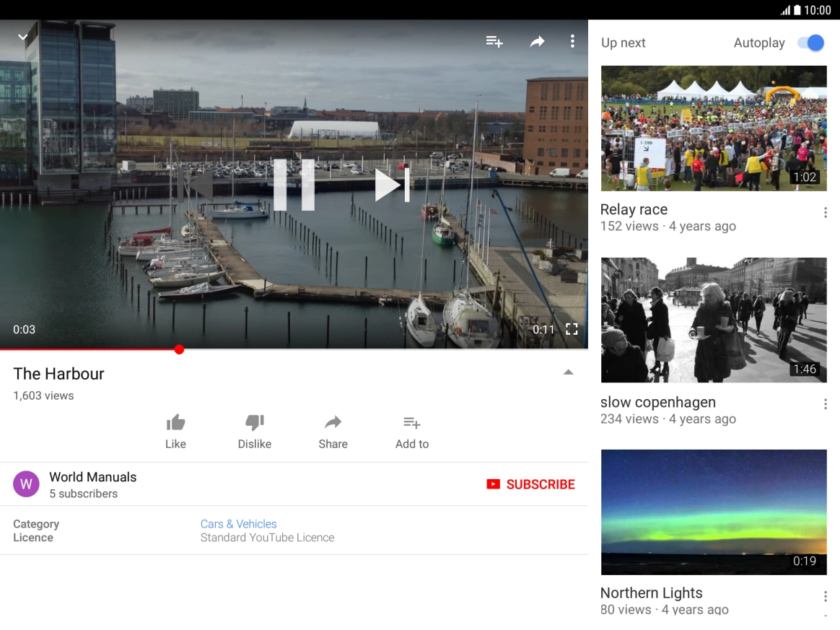Viewport: 840px width, 630px height.
Task: Tap Share below the video title
Action: click(x=333, y=432)
